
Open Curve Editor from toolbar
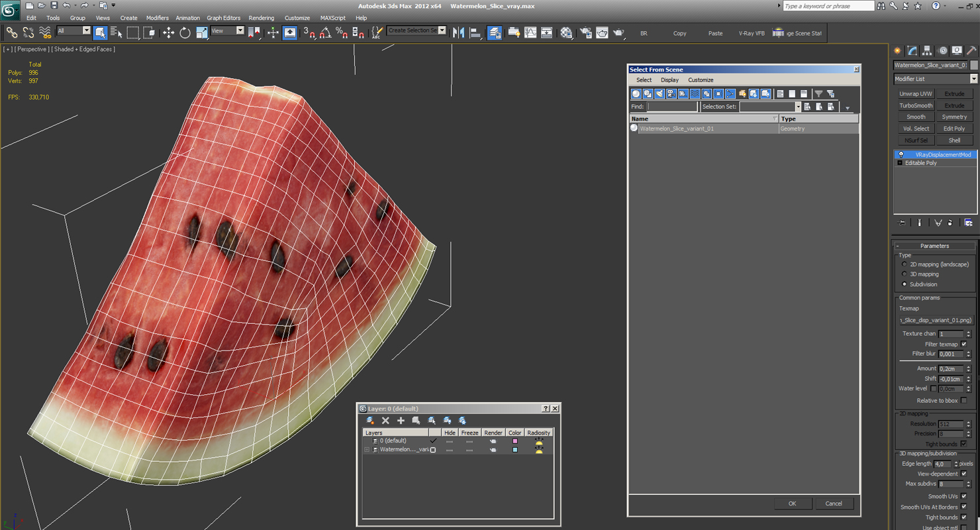coord(530,32)
